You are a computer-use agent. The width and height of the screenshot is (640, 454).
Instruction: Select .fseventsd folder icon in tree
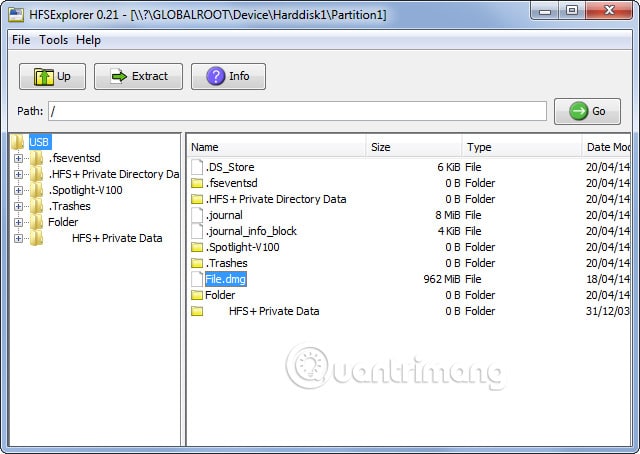37,158
